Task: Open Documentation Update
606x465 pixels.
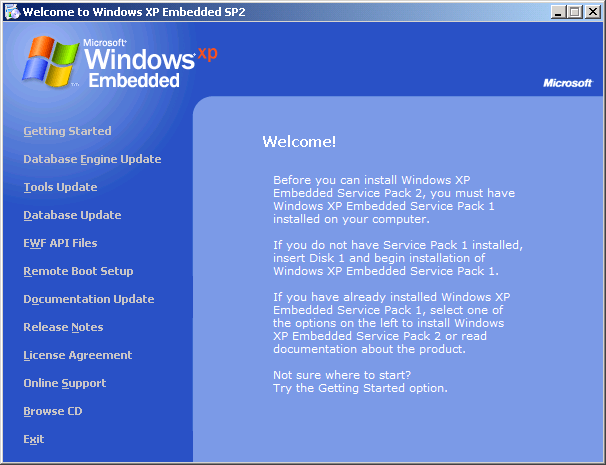Action: click(89, 299)
